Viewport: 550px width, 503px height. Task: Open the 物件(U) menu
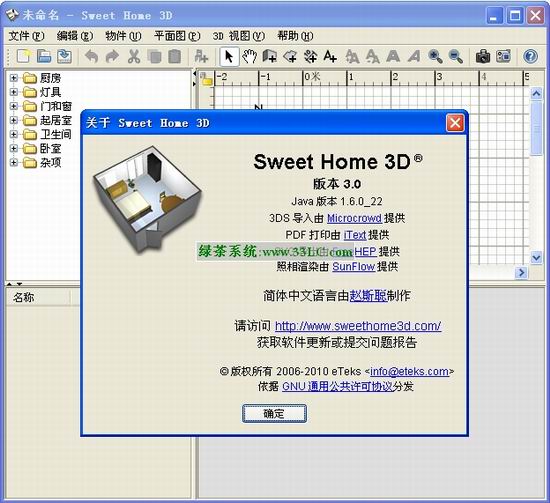[123, 36]
